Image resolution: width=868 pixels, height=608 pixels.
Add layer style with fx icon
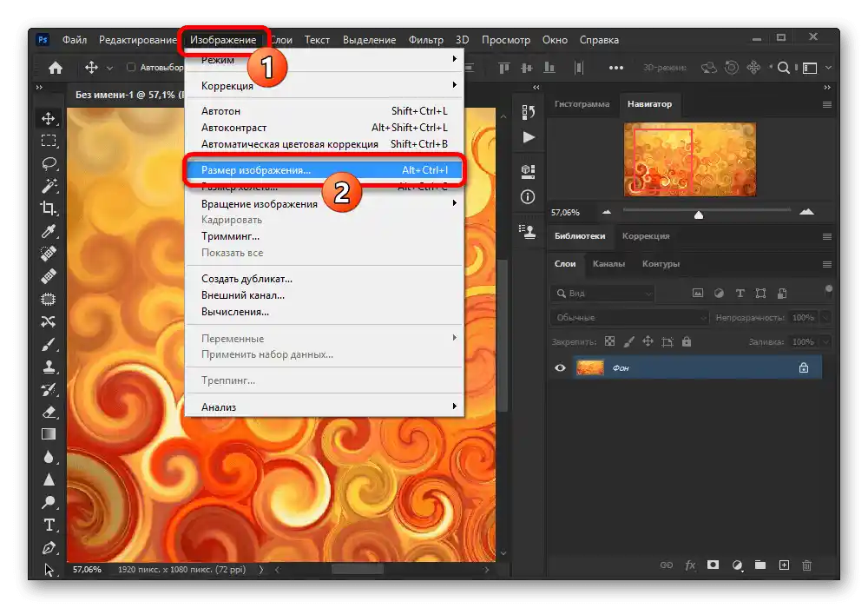click(690, 565)
